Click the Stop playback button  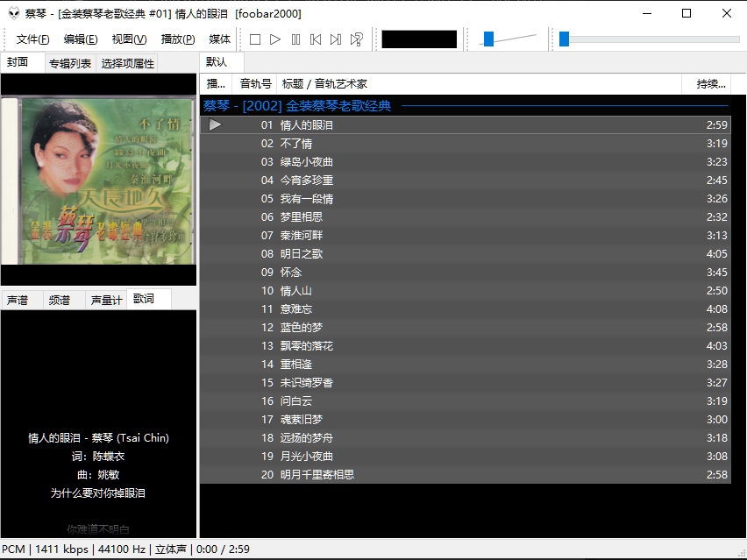click(255, 39)
